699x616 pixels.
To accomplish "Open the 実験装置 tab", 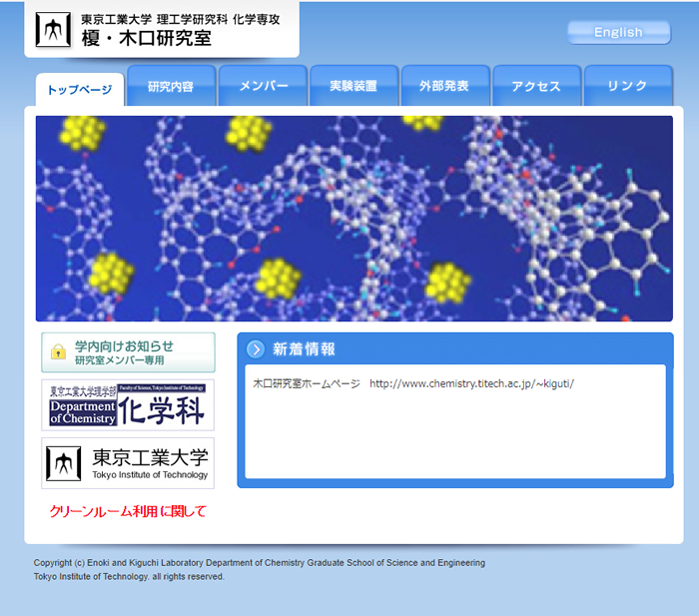I will (x=353, y=86).
